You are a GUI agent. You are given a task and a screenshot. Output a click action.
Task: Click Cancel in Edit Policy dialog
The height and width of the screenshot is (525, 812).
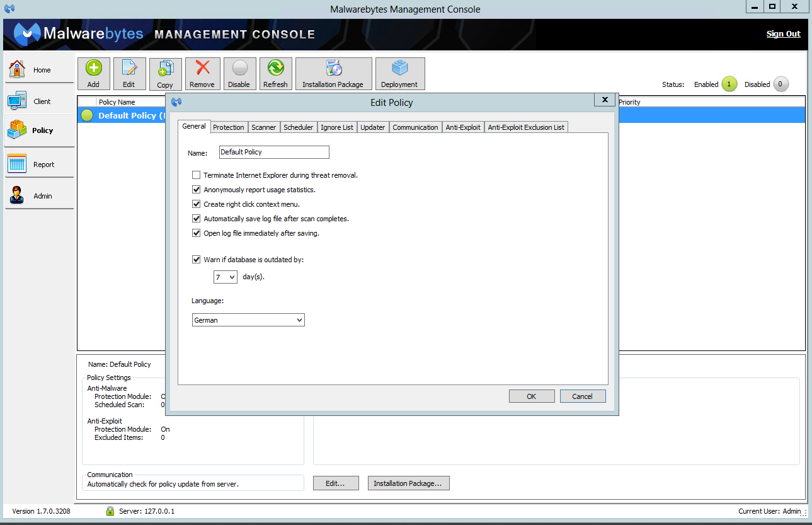(x=582, y=396)
